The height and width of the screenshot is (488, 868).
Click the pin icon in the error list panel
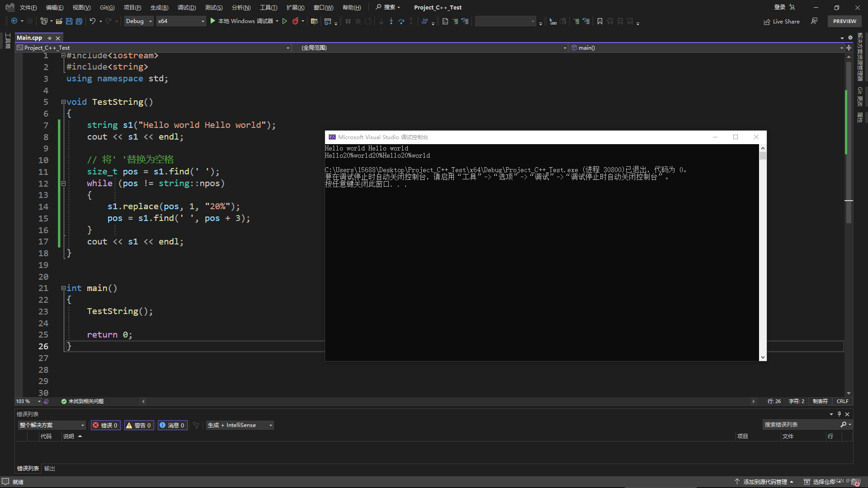[x=839, y=414]
